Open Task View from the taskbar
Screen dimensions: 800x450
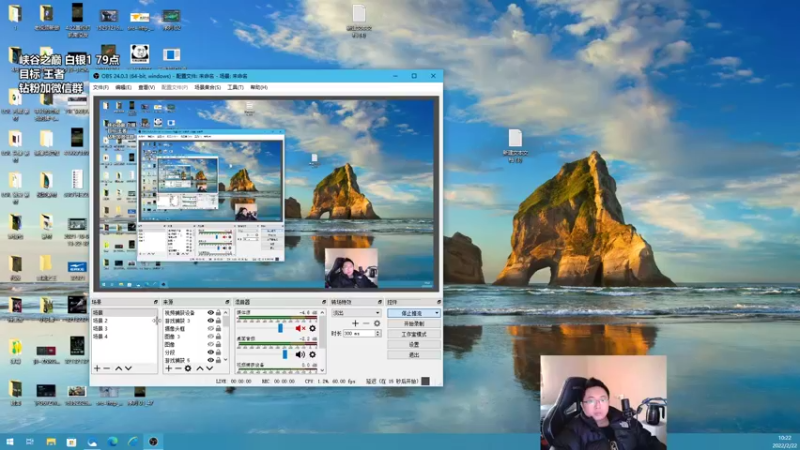(30, 442)
